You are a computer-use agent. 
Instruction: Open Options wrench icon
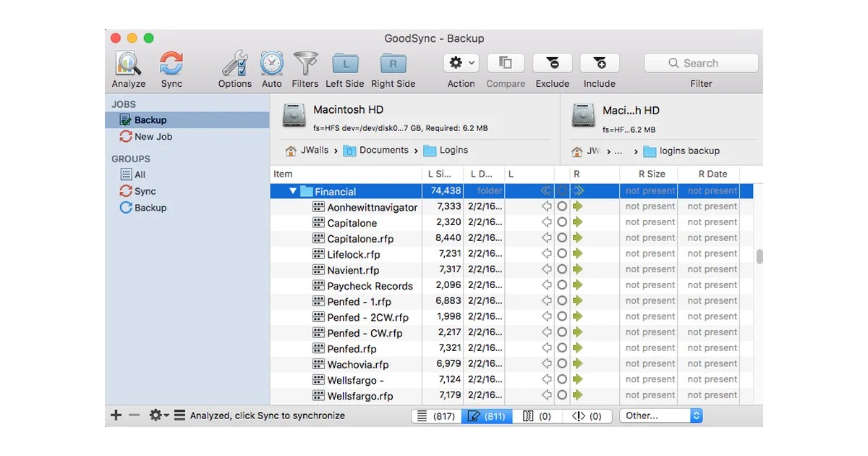235,64
